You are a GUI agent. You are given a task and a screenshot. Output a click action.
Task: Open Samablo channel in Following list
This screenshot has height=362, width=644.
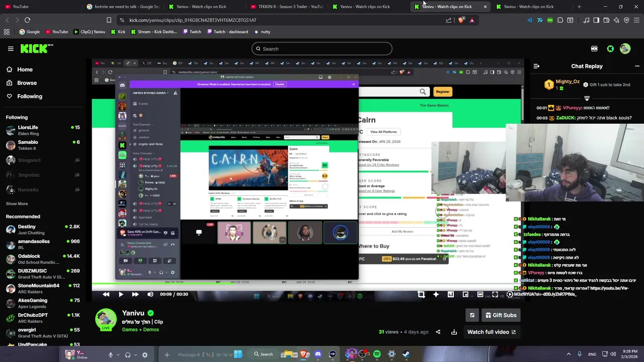coord(43,145)
